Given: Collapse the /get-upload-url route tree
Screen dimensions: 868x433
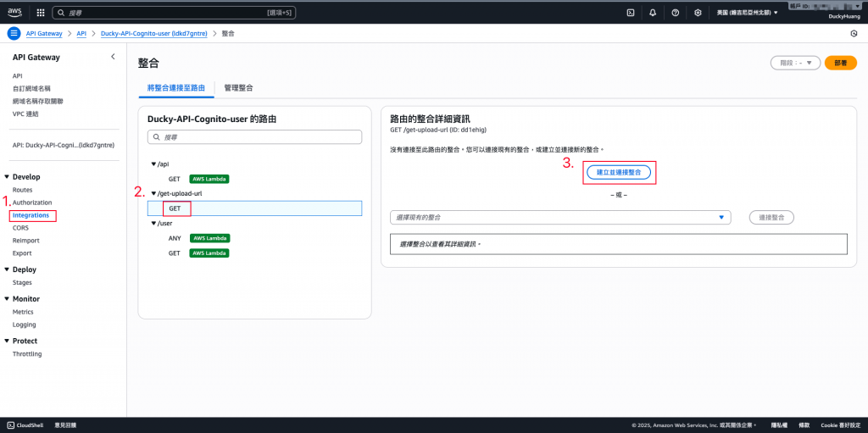Looking at the screenshot, I should click(x=154, y=193).
